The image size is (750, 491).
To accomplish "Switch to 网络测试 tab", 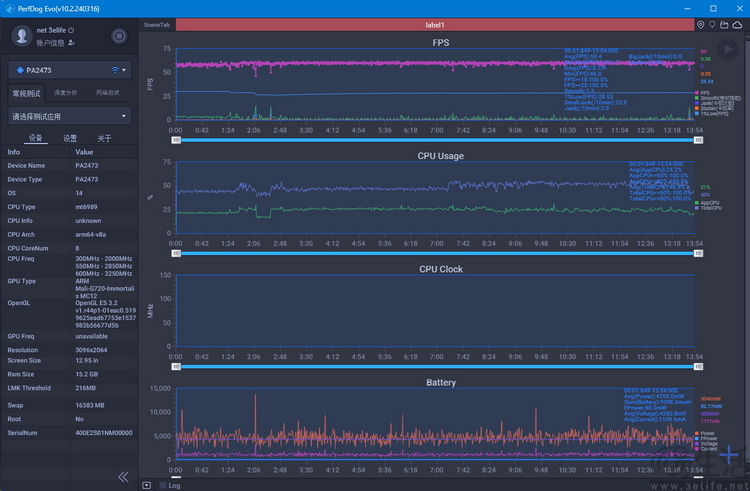I will pyautogui.click(x=108, y=93).
